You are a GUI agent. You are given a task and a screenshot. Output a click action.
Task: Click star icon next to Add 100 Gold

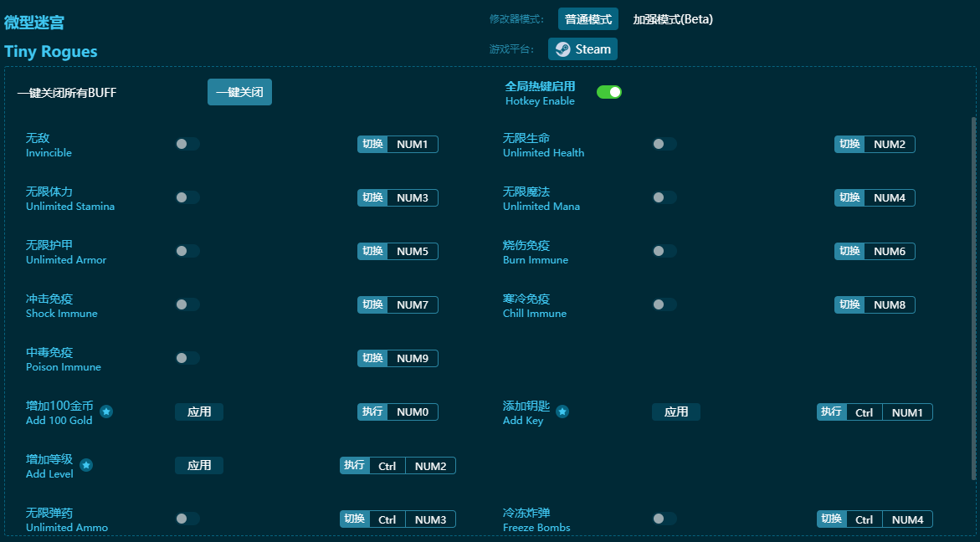(106, 412)
